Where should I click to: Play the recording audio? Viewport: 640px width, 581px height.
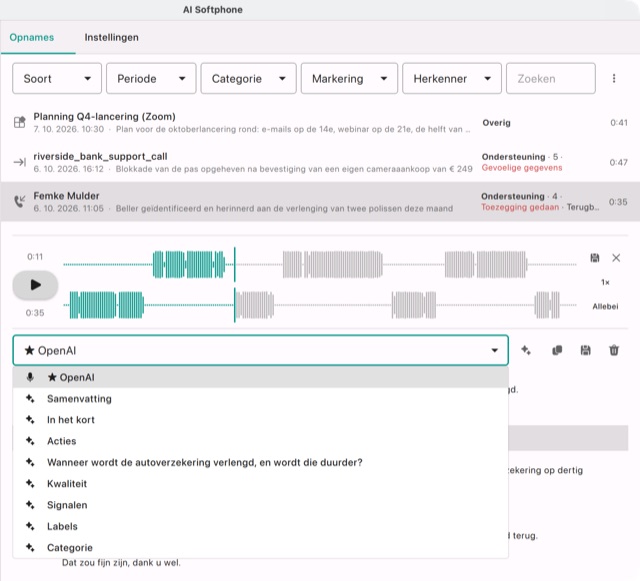[x=36, y=285]
